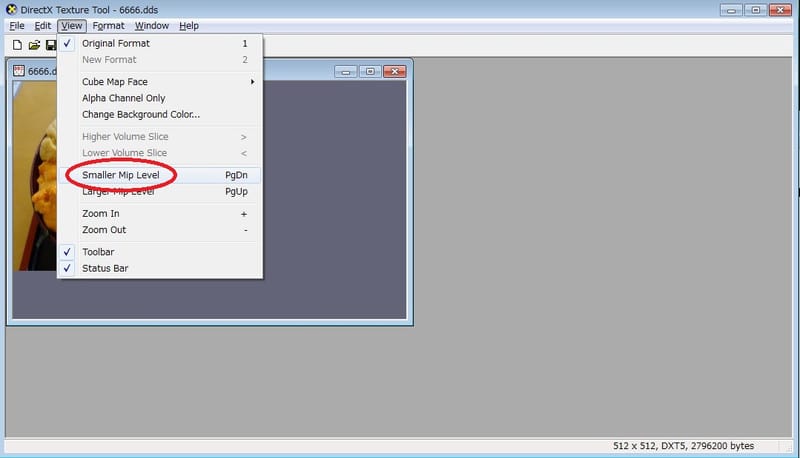Uncheck the Toolbar visibility option
The height and width of the screenshot is (458, 800).
tap(98, 252)
